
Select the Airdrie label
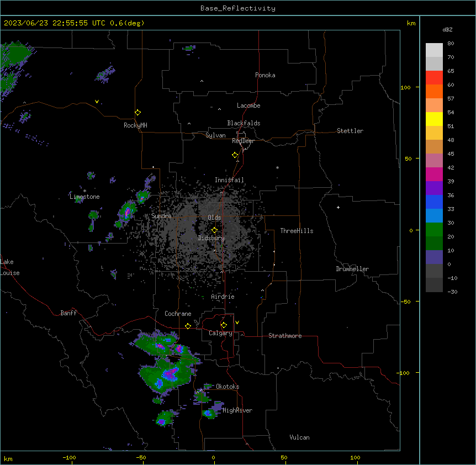tap(223, 297)
